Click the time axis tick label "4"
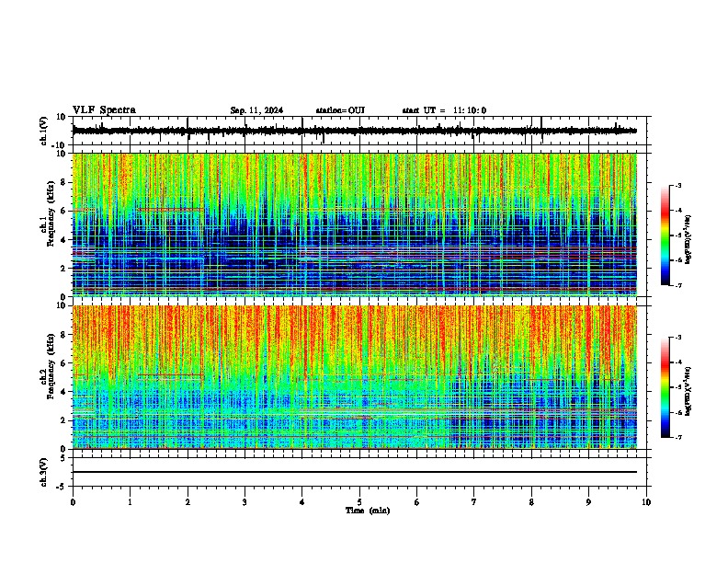 click(x=302, y=502)
